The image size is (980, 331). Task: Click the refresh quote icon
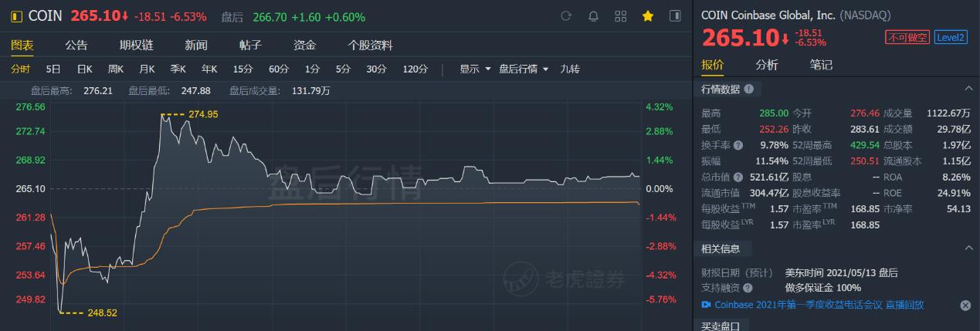point(566,16)
